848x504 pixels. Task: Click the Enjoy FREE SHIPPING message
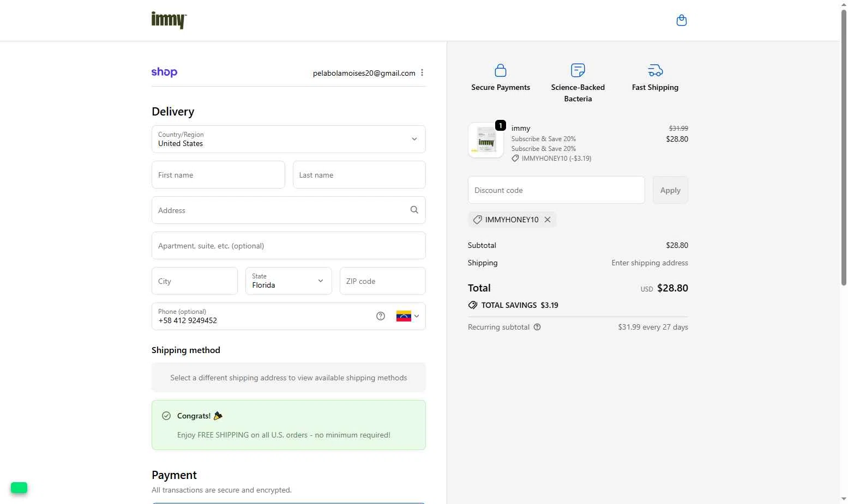(x=284, y=435)
